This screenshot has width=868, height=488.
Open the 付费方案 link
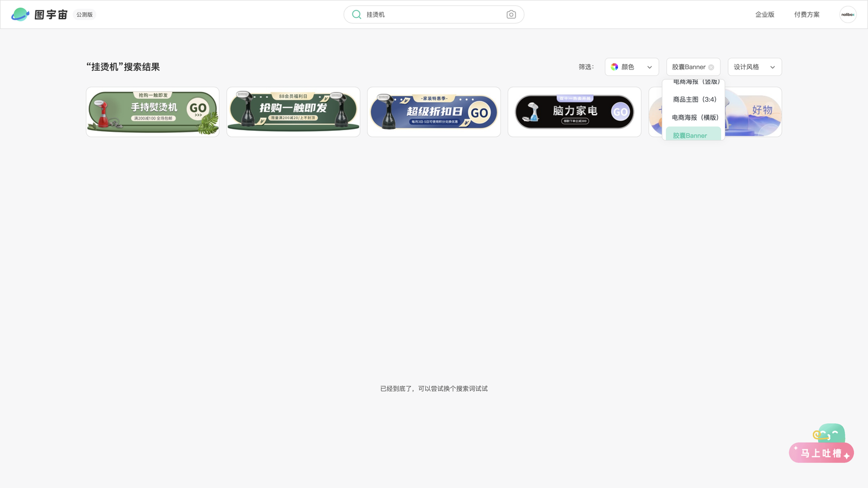point(807,14)
